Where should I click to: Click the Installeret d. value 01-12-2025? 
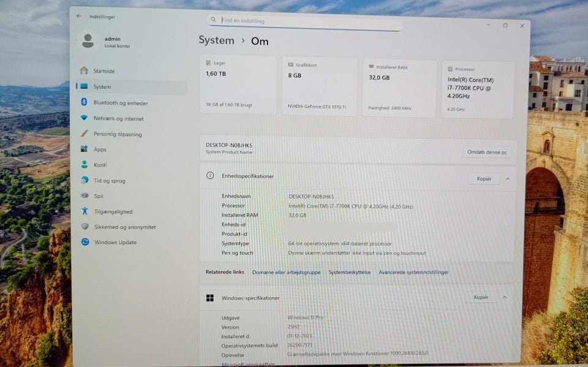pyautogui.click(x=300, y=336)
